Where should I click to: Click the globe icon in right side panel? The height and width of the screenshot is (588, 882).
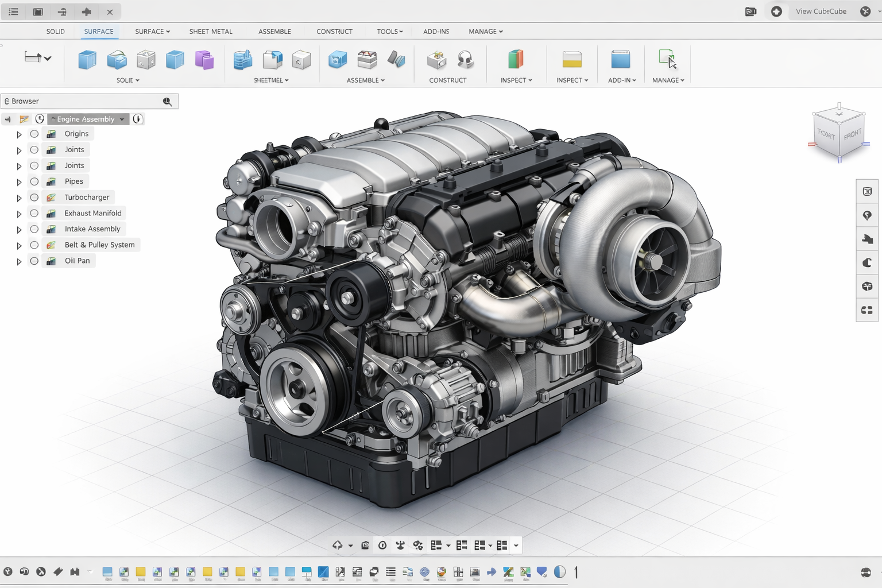867,286
